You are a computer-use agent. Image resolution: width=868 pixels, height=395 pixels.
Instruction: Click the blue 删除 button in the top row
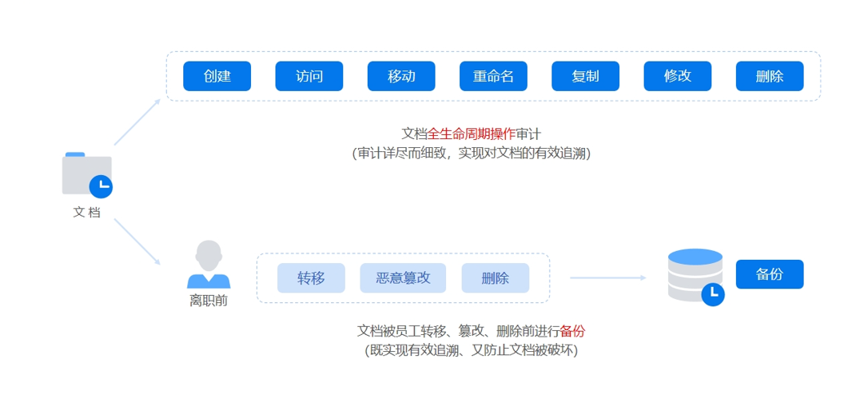pos(770,76)
